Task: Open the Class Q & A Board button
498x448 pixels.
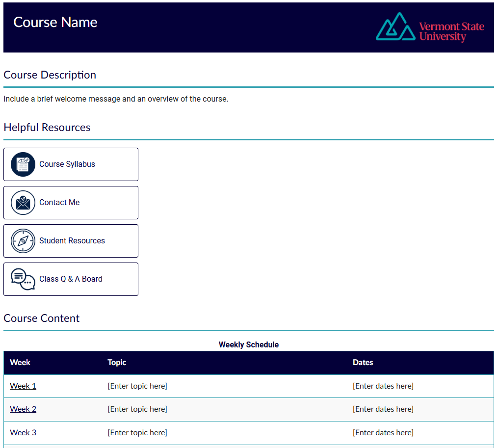Action: point(71,279)
